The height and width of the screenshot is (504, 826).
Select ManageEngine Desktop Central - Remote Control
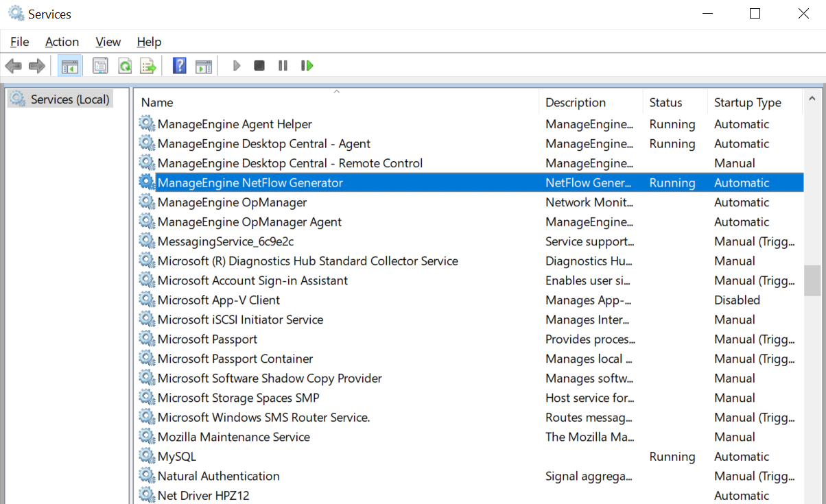point(290,163)
